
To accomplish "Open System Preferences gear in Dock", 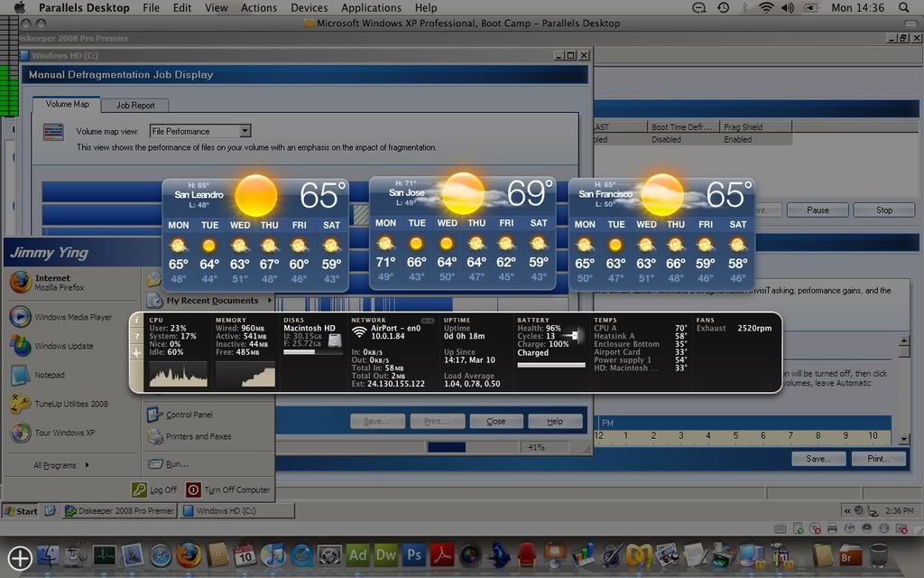I will pos(329,555).
